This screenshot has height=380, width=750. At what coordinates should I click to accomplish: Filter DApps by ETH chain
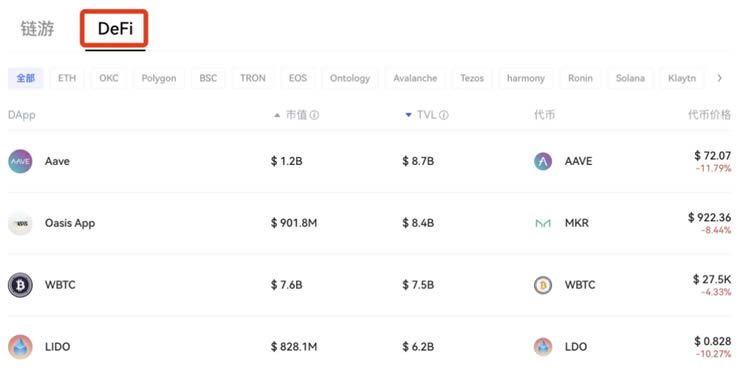point(67,78)
